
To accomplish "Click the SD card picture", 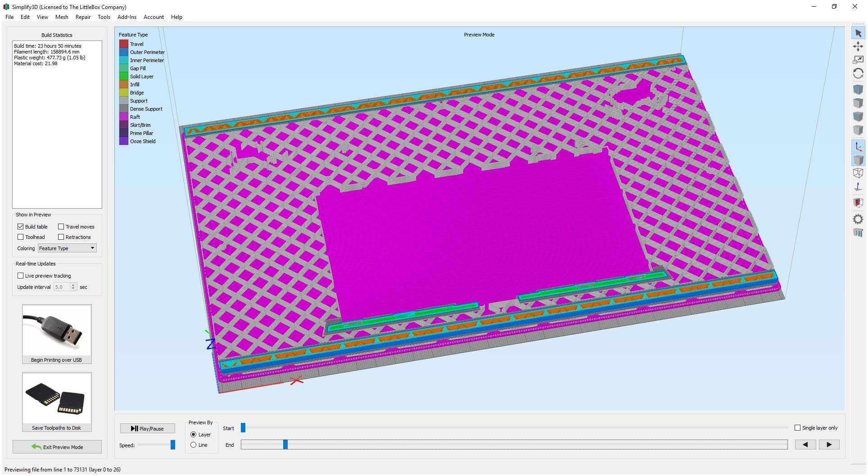I will 57,398.
